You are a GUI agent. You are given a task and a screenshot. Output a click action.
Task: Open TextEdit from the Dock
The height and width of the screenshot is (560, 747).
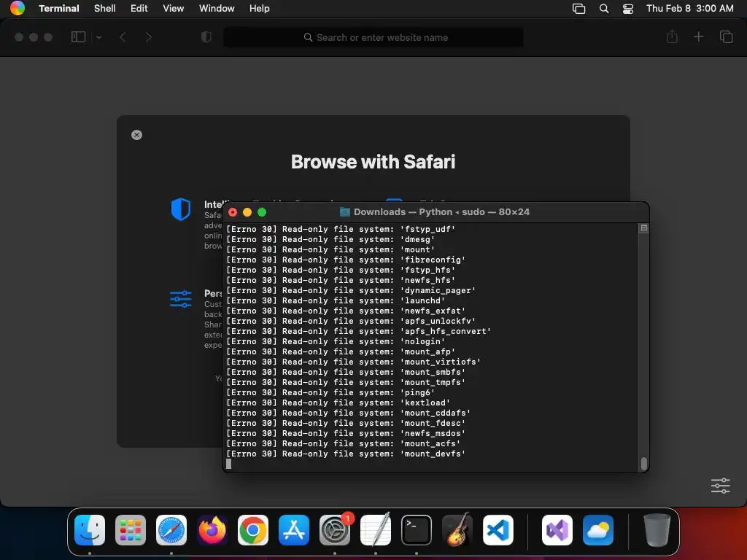coord(376,530)
